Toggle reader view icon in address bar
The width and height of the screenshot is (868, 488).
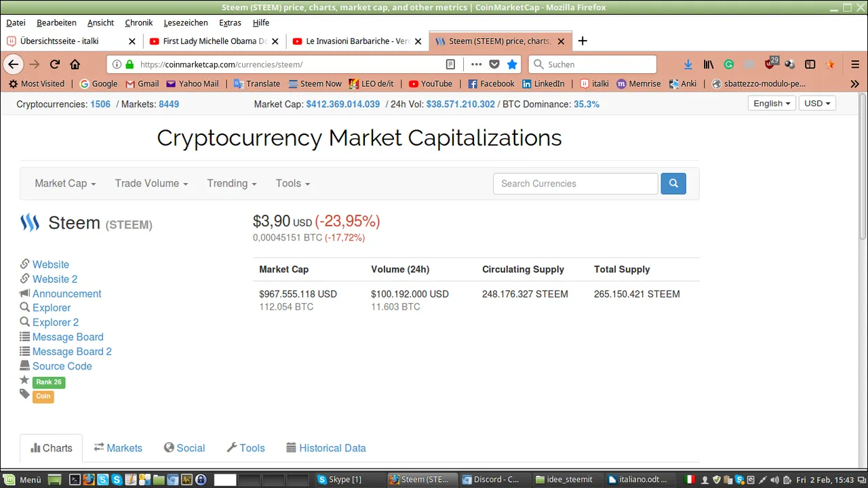(x=450, y=64)
